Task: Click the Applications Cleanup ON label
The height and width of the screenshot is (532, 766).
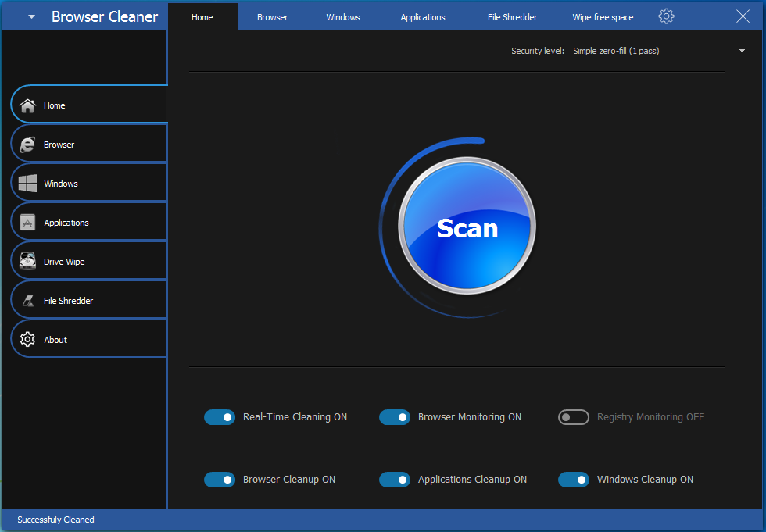Action: [472, 480]
